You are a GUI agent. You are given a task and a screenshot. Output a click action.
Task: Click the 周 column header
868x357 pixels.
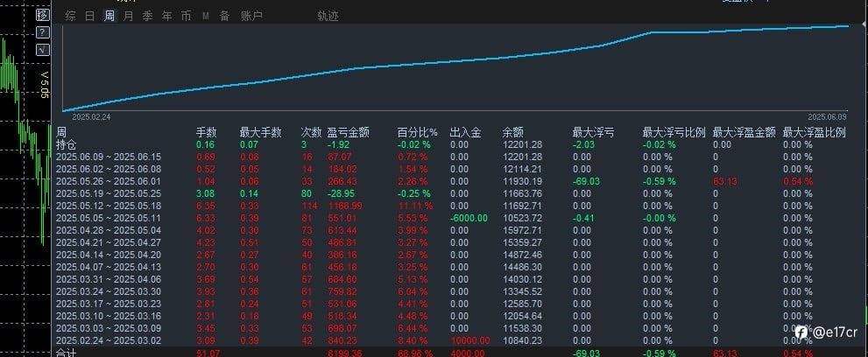coord(61,133)
